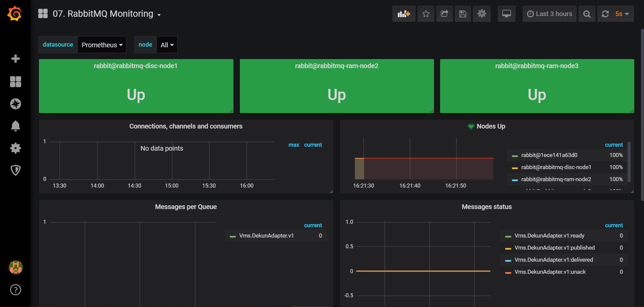Toggle the Vms.DekunAdapter.v1:ready series
The image size is (644, 307).
pyautogui.click(x=549, y=236)
